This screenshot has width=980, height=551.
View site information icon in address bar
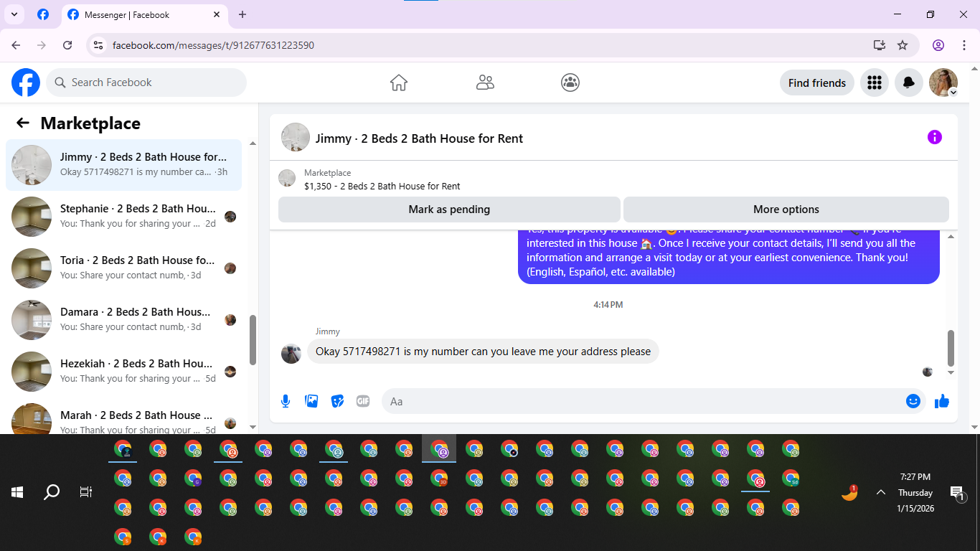(x=99, y=45)
